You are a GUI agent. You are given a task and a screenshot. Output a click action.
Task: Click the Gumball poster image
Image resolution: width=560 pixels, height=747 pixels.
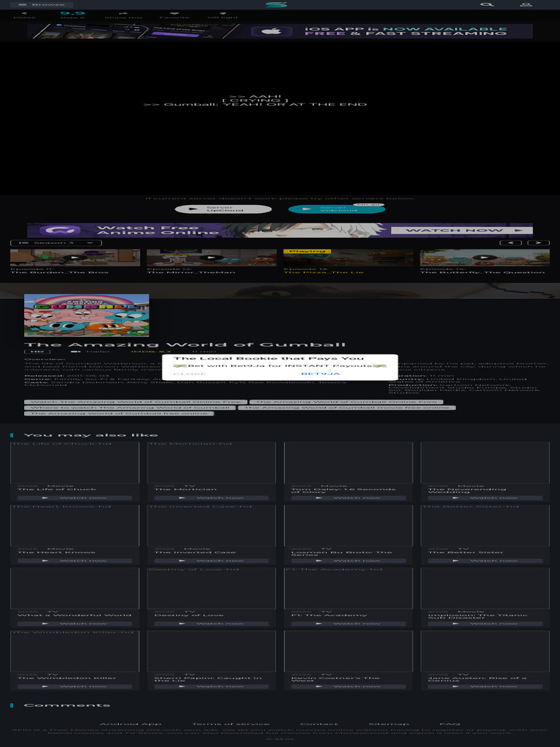87,315
